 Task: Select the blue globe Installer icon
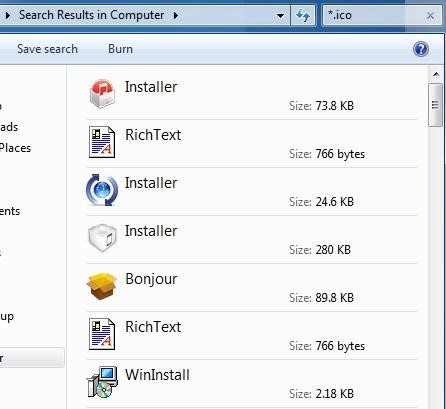coord(102,190)
